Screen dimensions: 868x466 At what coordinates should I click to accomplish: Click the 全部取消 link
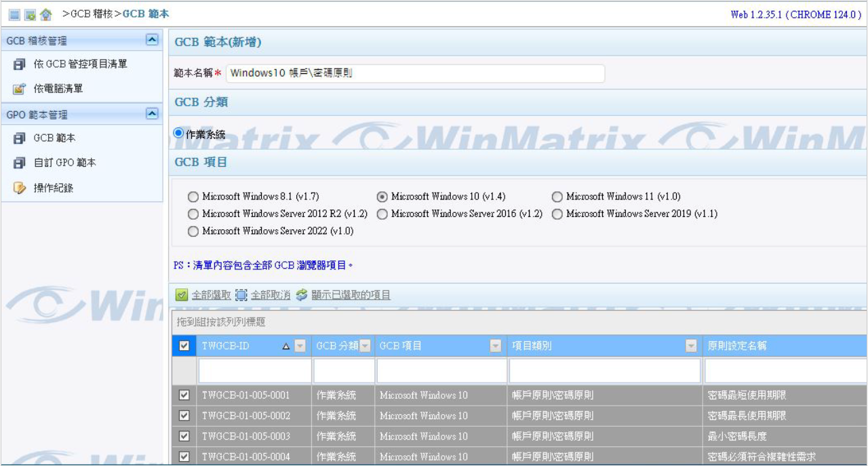click(x=271, y=295)
